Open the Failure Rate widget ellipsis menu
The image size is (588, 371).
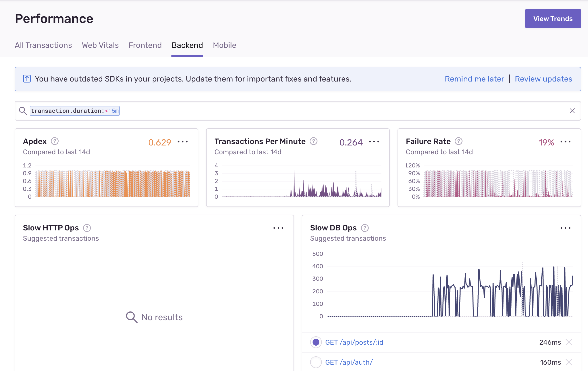pos(565,142)
